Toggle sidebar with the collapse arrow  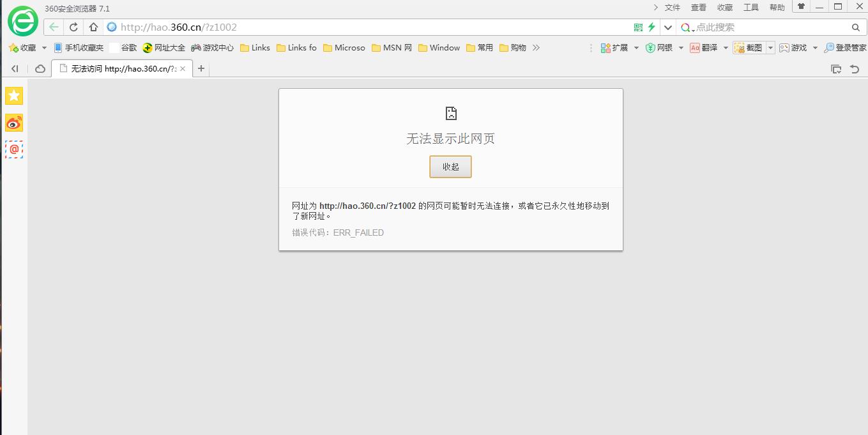point(15,68)
